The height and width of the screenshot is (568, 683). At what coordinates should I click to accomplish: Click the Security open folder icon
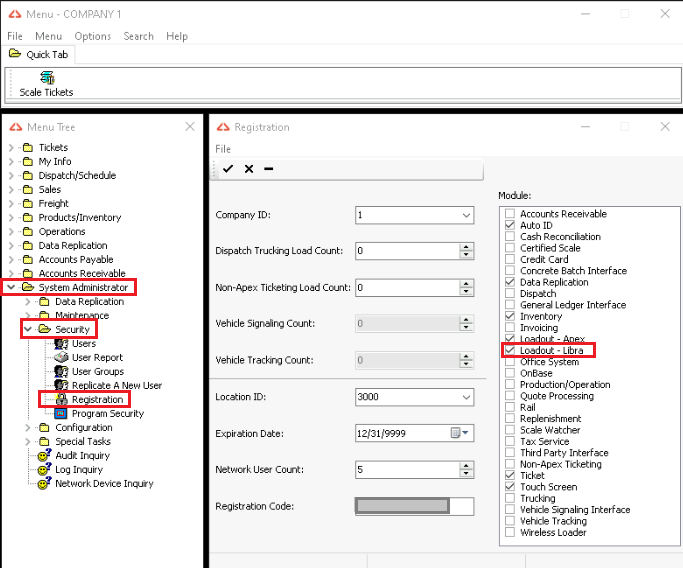click(x=44, y=329)
